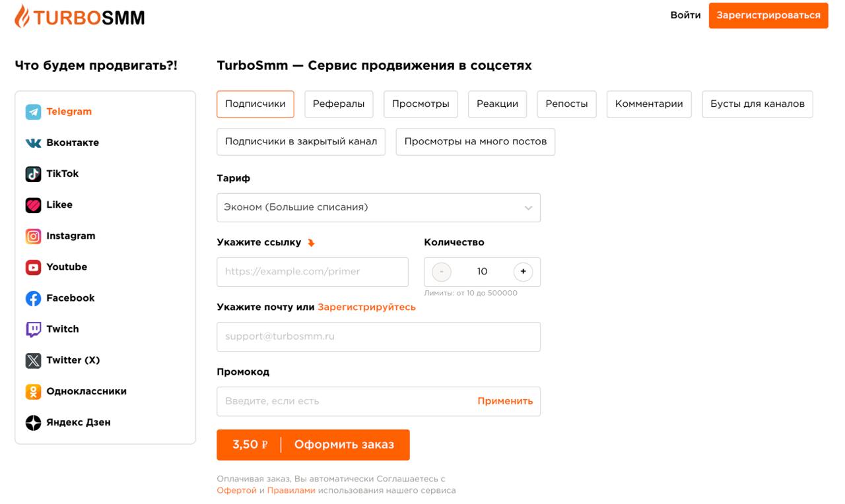Increase quantity with the plus button
The image size is (845, 504).
click(523, 272)
